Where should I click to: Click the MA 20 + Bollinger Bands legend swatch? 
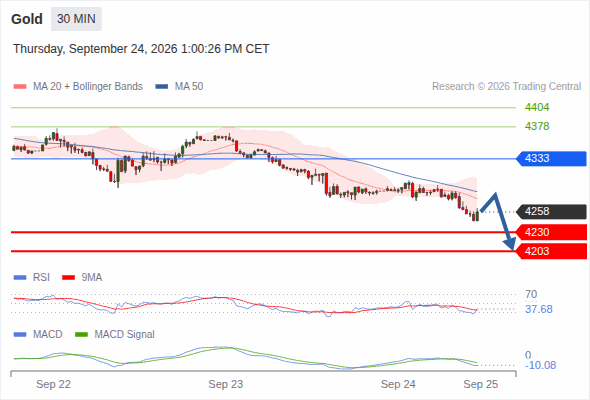20,87
